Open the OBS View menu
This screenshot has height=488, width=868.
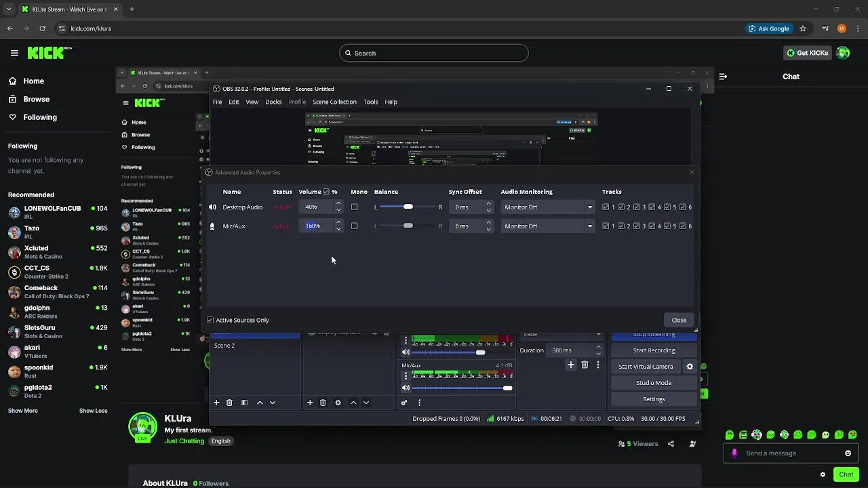point(252,102)
